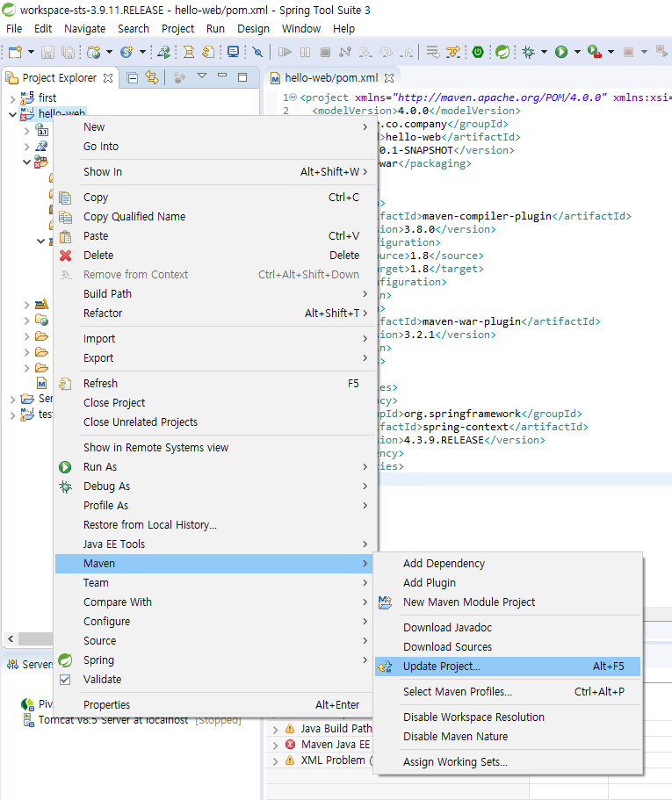Viewport: 672px width, 800px height.
Task: Click the red Delete icon
Action: pos(65,256)
